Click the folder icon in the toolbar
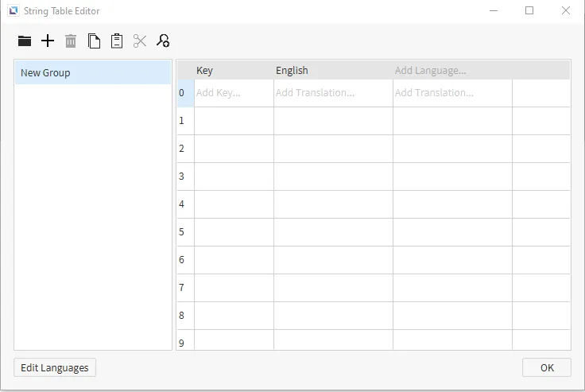585x392 pixels. tap(25, 41)
